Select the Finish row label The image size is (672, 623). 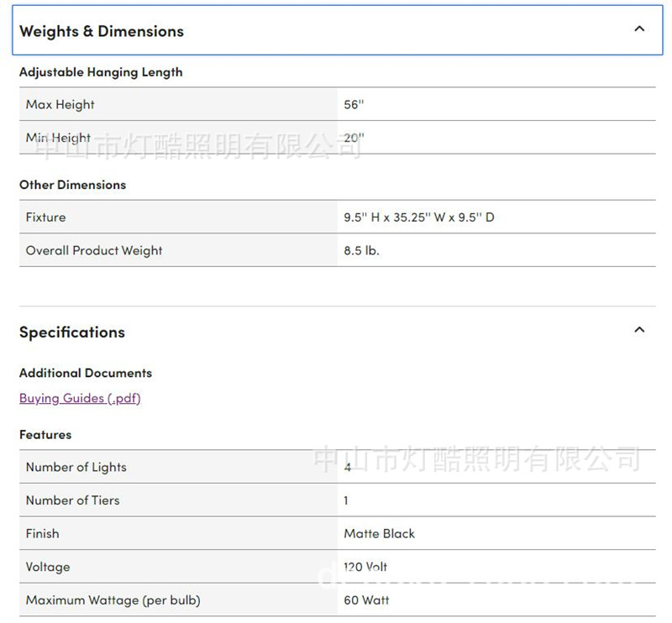pos(43,533)
